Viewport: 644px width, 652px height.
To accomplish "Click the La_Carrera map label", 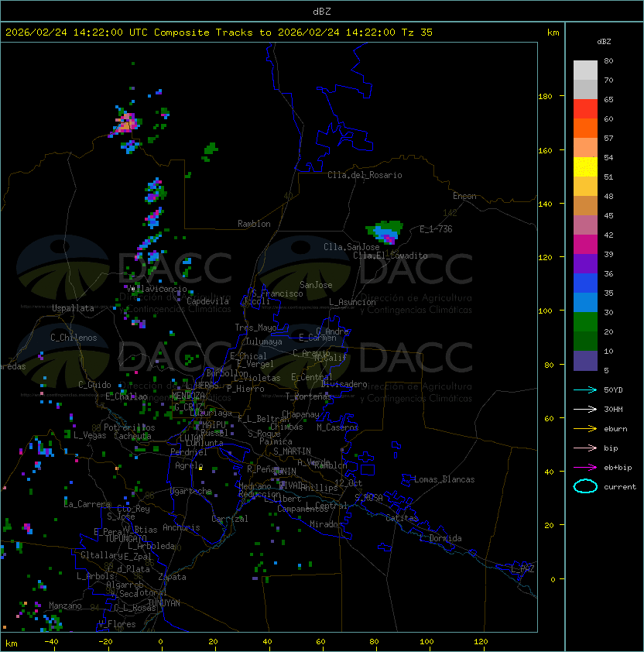I will coord(87,504).
